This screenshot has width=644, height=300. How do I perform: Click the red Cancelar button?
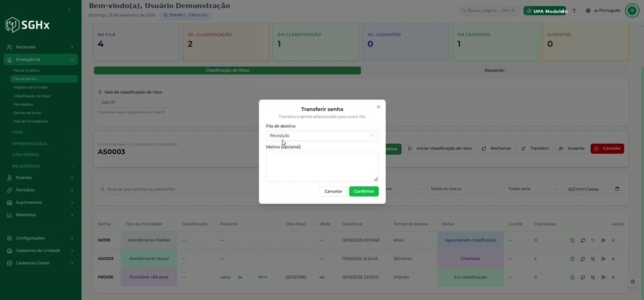pos(607,149)
